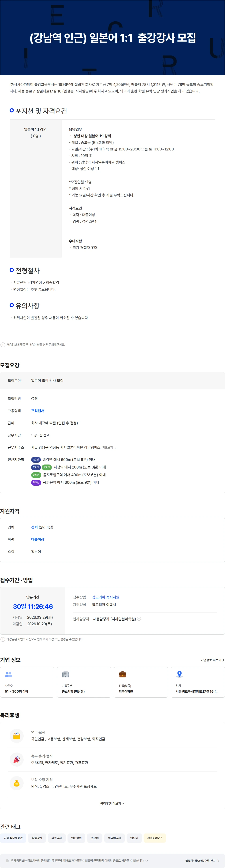Select the 학원강사 tag
The image size is (225, 868).
pyautogui.click(x=37, y=838)
